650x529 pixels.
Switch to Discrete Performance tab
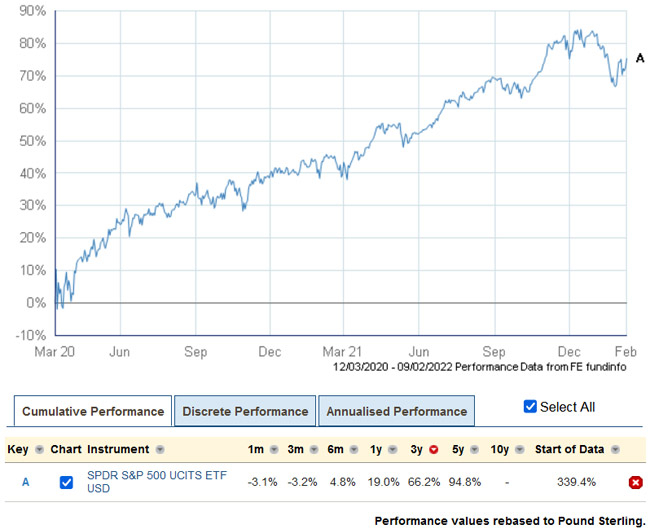pos(245,411)
